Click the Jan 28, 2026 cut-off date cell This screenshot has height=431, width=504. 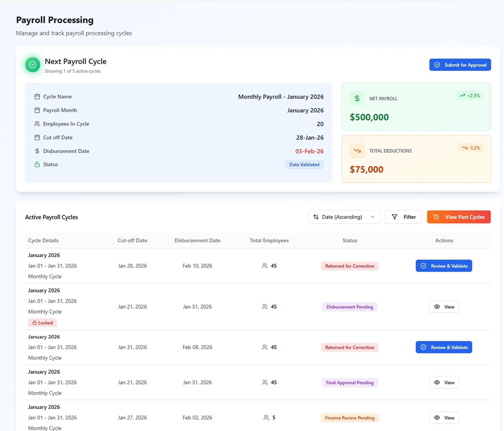point(132,266)
